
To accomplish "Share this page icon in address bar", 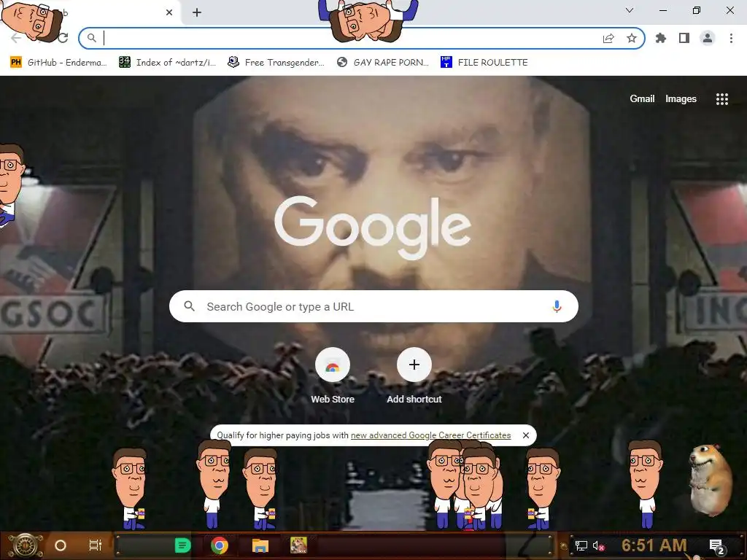I will click(x=608, y=38).
